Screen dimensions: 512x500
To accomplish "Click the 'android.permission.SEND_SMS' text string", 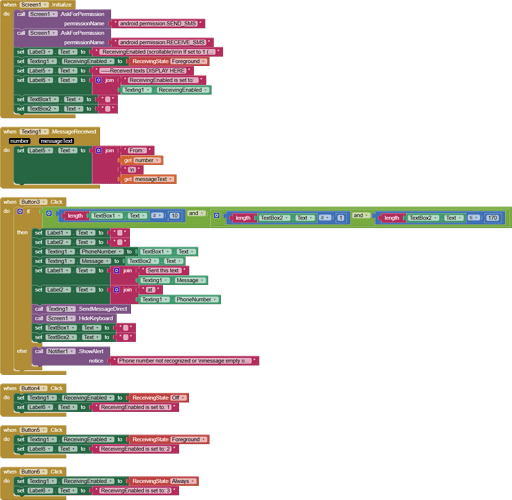I will tap(158, 24).
